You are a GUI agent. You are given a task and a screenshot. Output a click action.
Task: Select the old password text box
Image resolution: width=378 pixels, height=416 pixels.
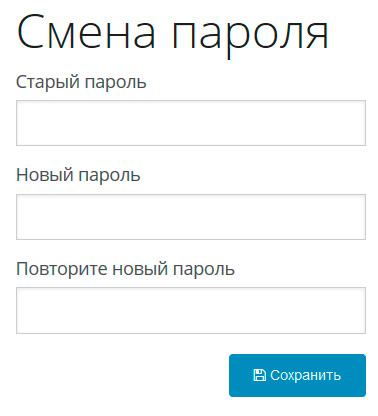pyautogui.click(x=191, y=123)
